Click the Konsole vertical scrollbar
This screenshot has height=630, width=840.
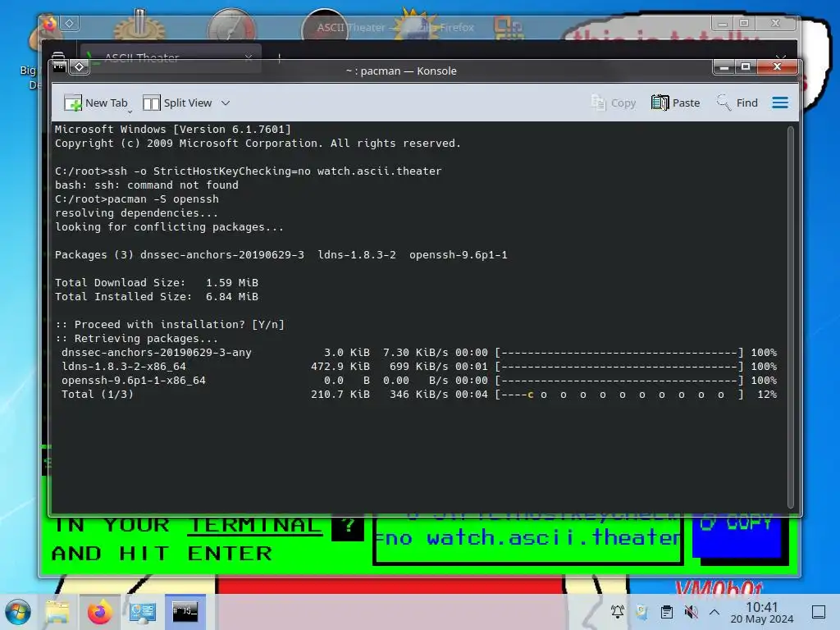click(790, 317)
